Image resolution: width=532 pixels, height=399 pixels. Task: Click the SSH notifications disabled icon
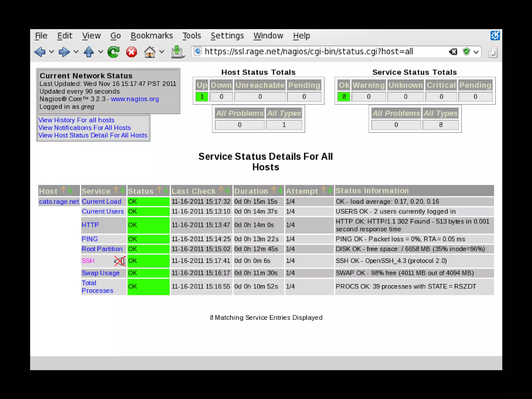coord(120,261)
